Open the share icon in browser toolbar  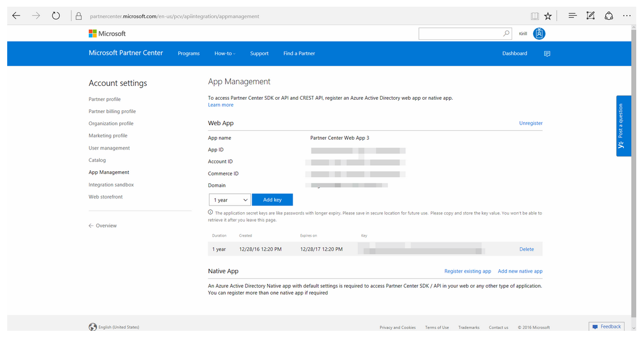(x=609, y=16)
